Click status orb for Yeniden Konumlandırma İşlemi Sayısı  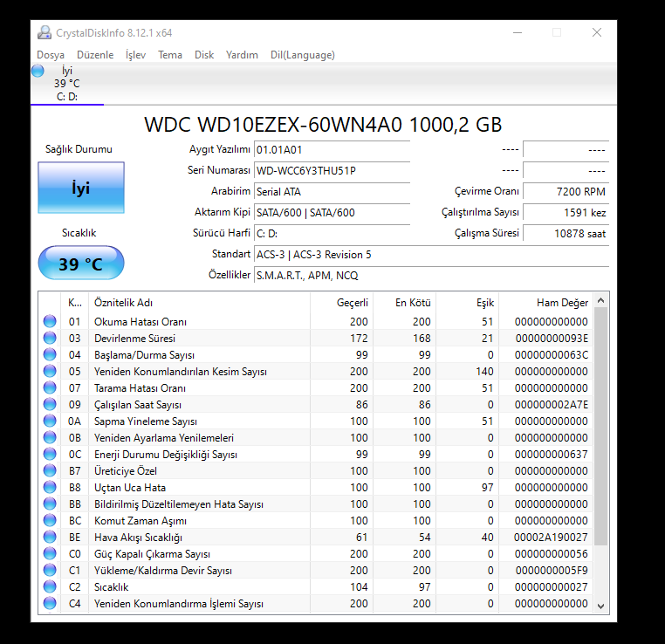(50, 603)
